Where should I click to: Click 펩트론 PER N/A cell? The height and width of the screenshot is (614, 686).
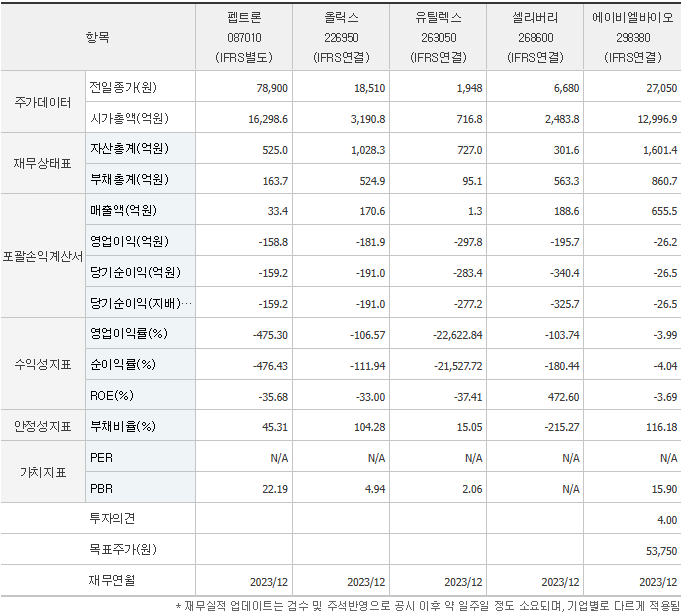click(x=279, y=458)
